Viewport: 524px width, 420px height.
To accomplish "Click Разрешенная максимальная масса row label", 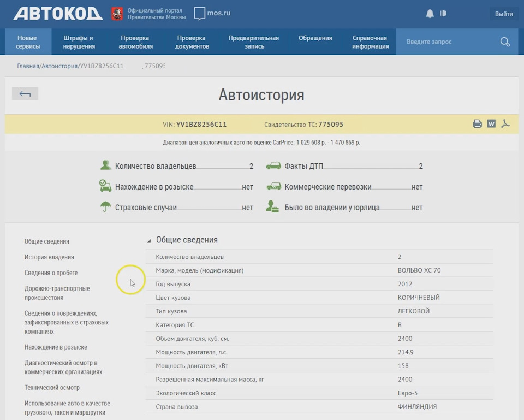I will tap(210, 380).
